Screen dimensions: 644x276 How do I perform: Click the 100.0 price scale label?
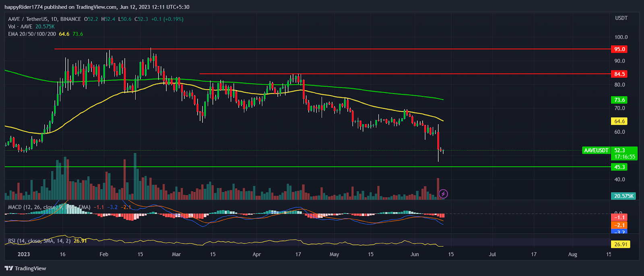[x=621, y=37]
